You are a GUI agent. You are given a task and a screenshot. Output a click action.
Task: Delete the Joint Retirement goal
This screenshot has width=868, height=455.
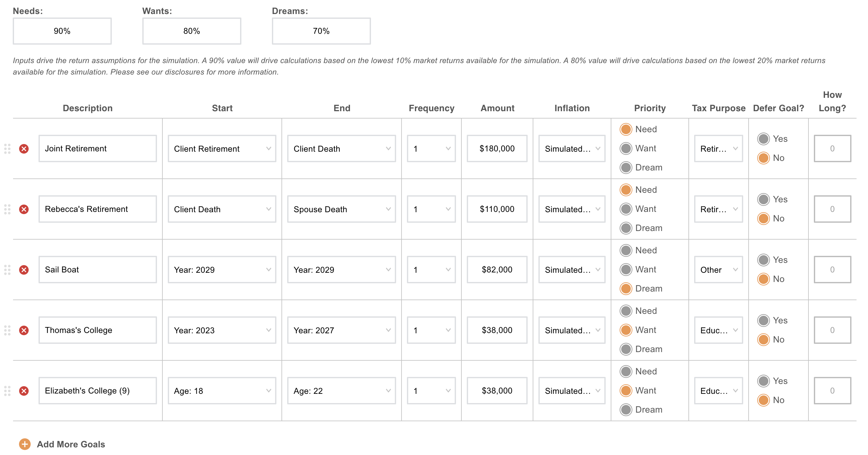(24, 149)
